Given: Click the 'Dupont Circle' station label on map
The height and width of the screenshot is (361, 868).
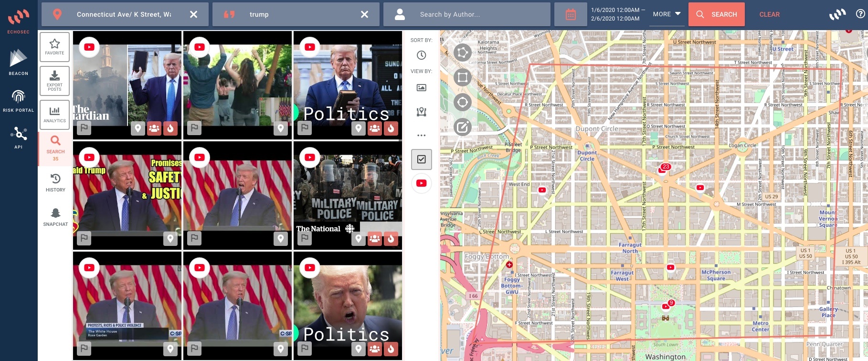Looking at the screenshot, I should 587,156.
